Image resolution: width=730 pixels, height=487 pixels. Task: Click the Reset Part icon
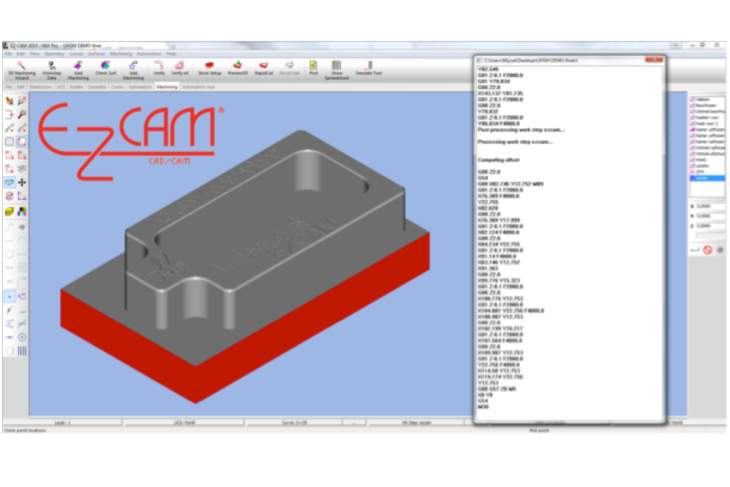tap(289, 68)
